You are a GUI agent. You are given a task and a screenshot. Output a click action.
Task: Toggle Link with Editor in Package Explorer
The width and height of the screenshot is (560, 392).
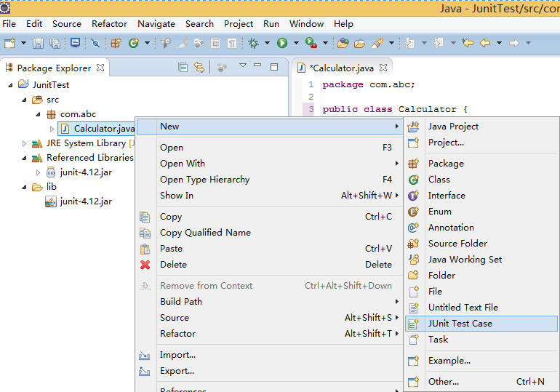click(x=199, y=67)
